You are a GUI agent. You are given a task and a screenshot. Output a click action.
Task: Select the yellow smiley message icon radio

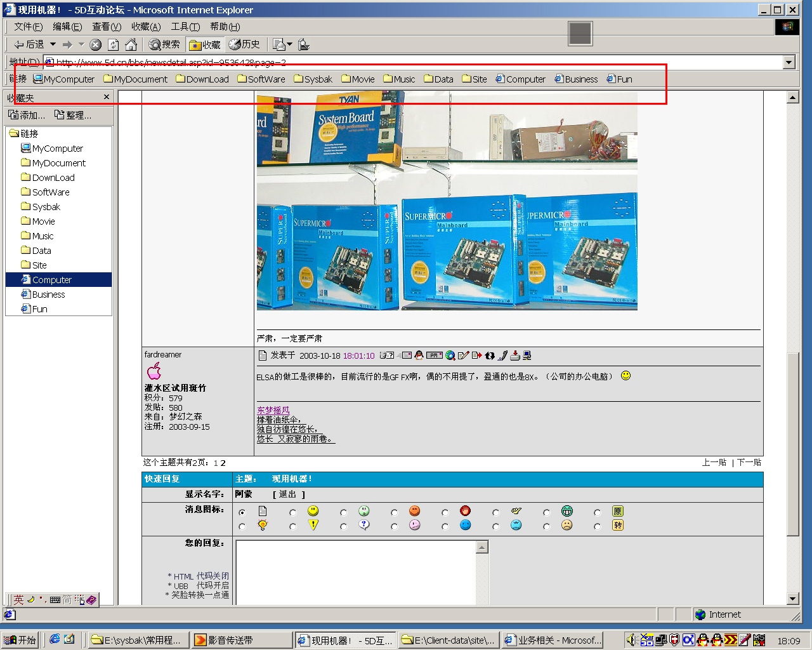292,512
